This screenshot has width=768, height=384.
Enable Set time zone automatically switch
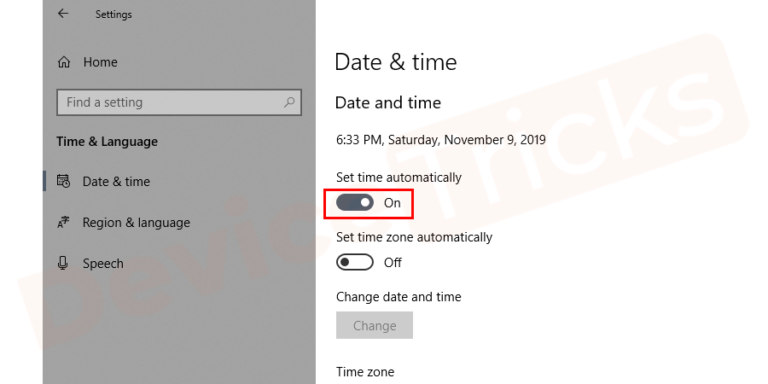click(x=355, y=263)
